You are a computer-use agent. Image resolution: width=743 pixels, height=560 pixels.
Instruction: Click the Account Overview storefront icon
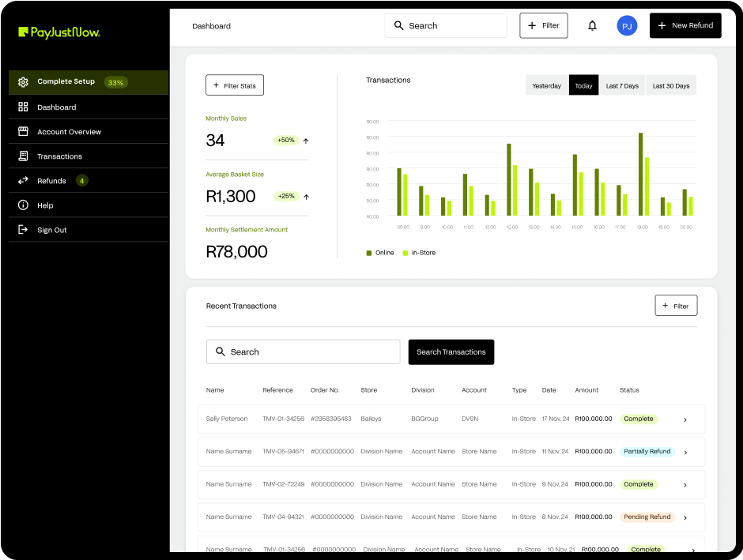pyautogui.click(x=23, y=131)
